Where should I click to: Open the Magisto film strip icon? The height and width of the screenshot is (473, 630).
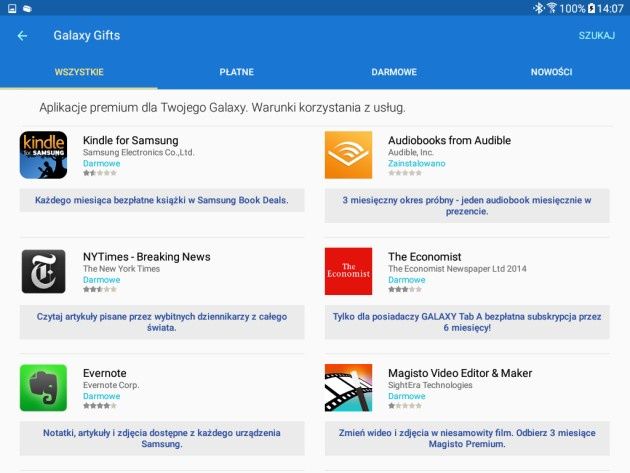[348, 388]
